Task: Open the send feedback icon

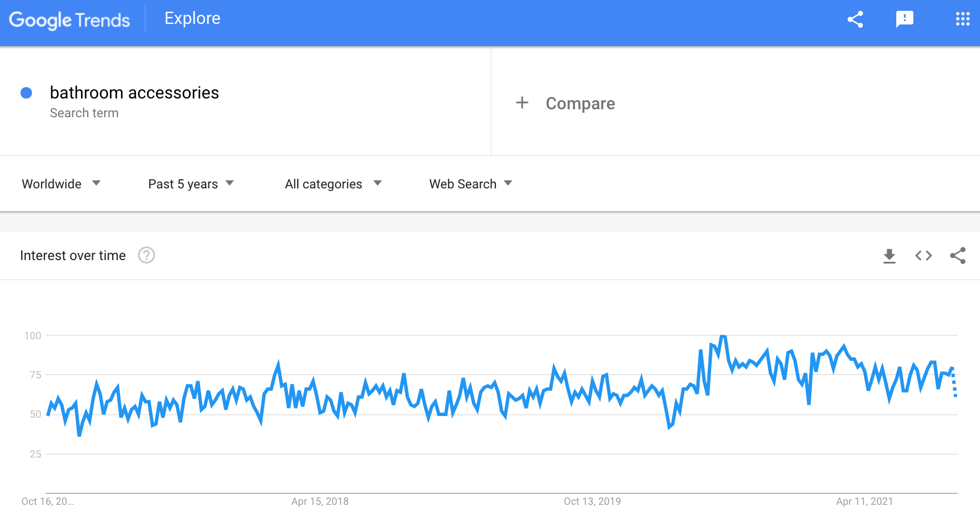Action: tap(904, 19)
